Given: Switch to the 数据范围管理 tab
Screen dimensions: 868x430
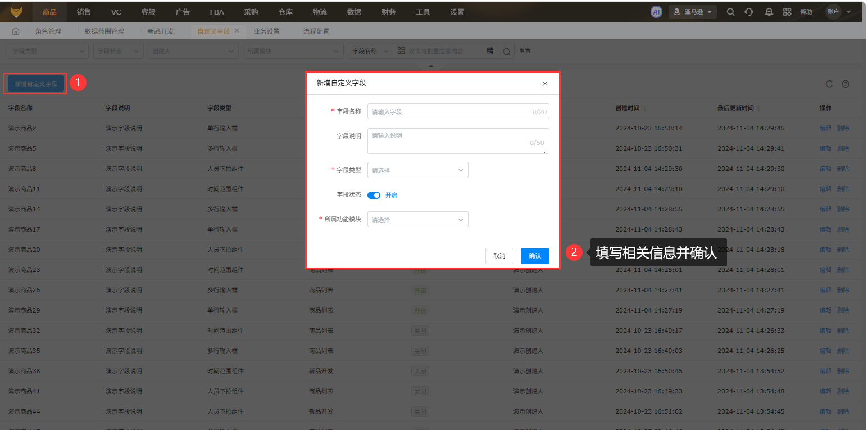Looking at the screenshot, I should [104, 31].
